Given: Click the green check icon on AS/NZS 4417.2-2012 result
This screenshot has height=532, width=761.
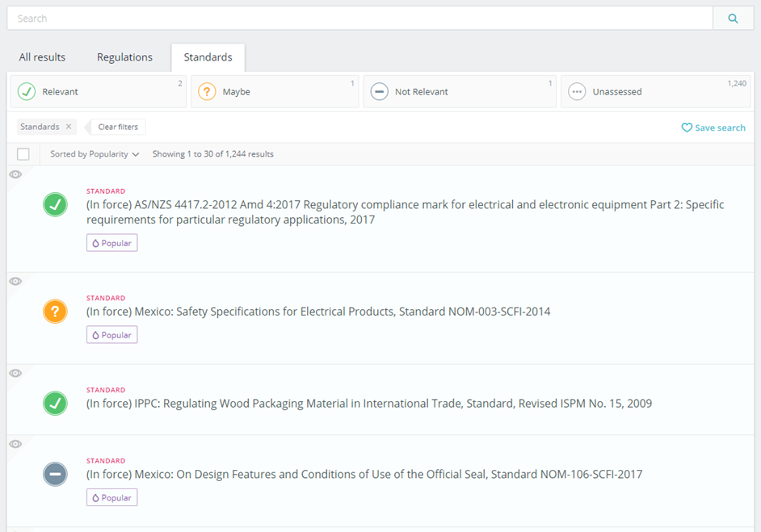Looking at the screenshot, I should pos(55,204).
